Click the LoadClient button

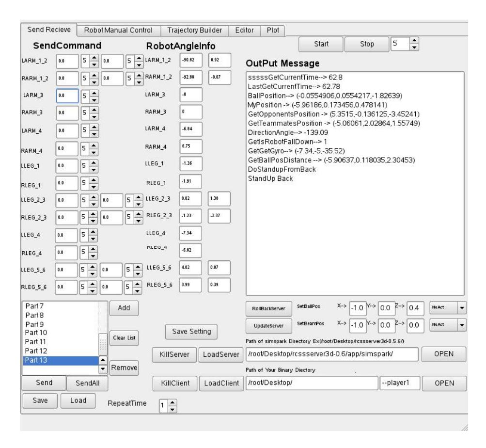(x=221, y=384)
